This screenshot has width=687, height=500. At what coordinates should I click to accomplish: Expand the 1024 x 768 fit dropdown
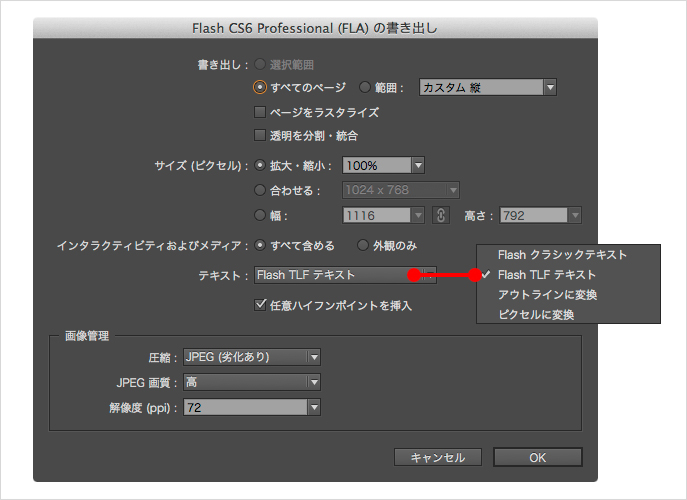tap(400, 190)
